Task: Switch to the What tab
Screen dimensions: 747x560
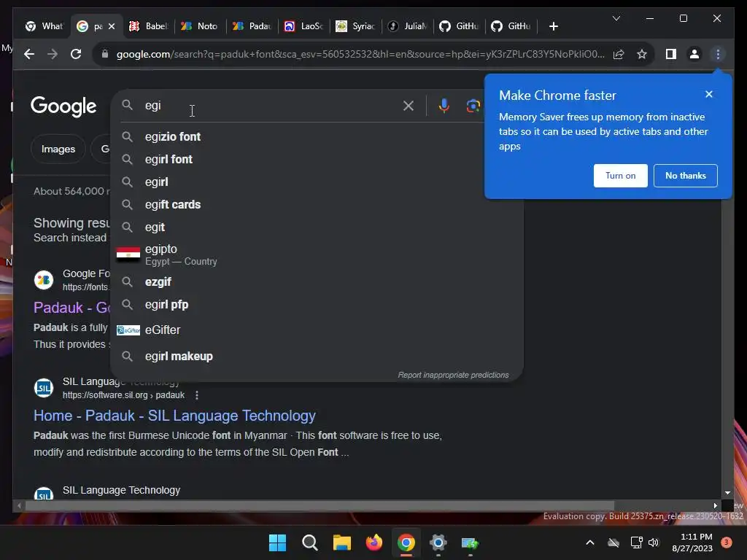Action: pyautogui.click(x=44, y=26)
